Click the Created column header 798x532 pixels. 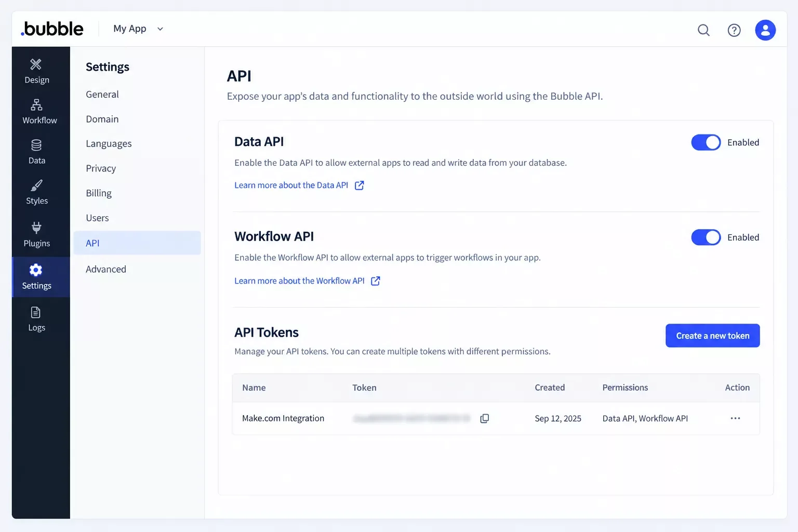pyautogui.click(x=550, y=388)
